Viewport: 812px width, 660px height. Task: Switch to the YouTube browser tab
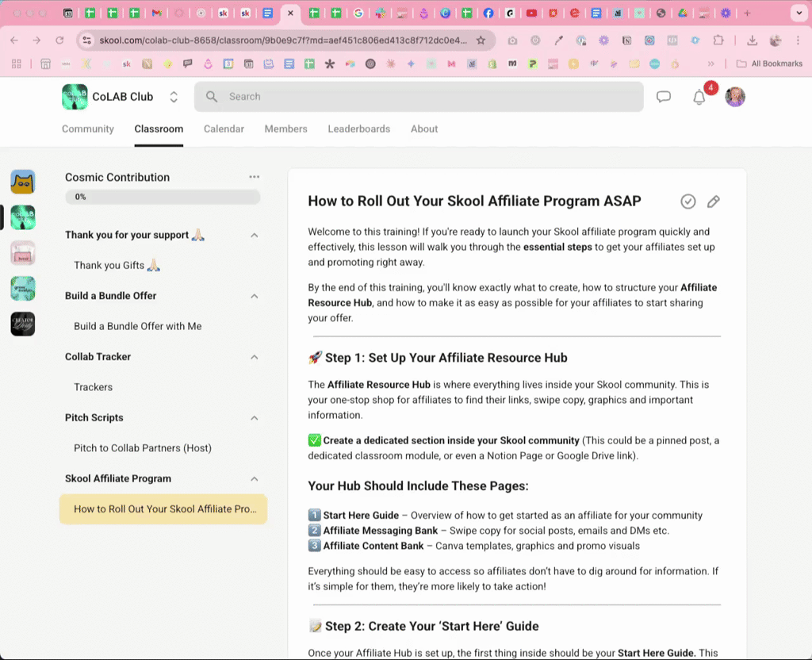(531, 13)
